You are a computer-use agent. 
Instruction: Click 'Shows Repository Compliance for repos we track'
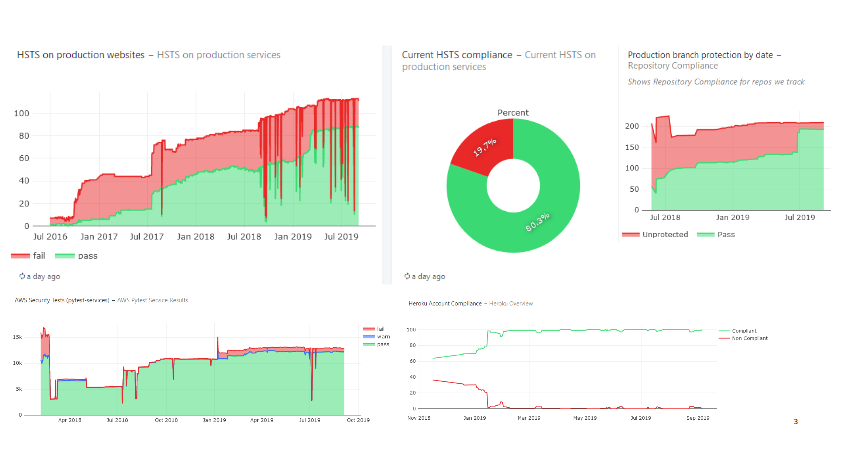pyautogui.click(x=716, y=82)
